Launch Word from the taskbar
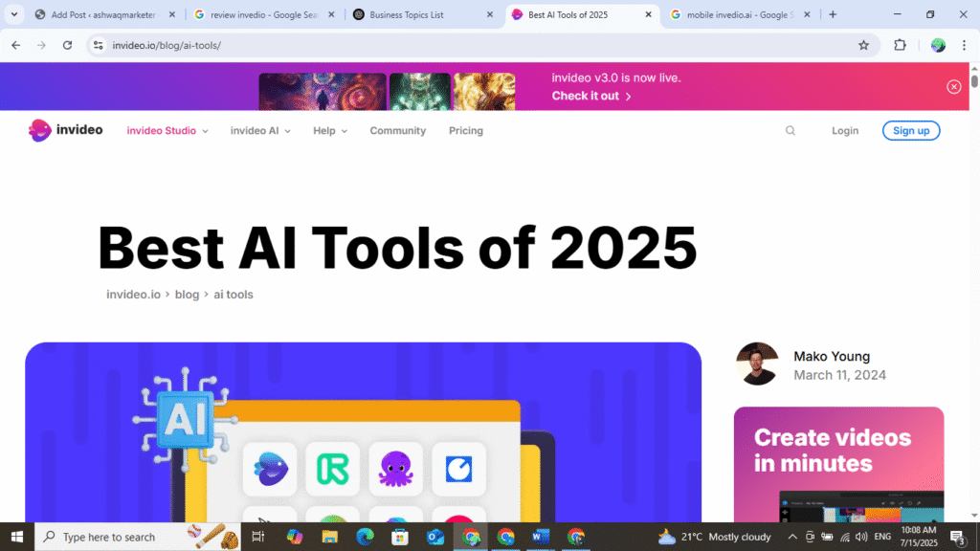This screenshot has width=980, height=551. 540,537
